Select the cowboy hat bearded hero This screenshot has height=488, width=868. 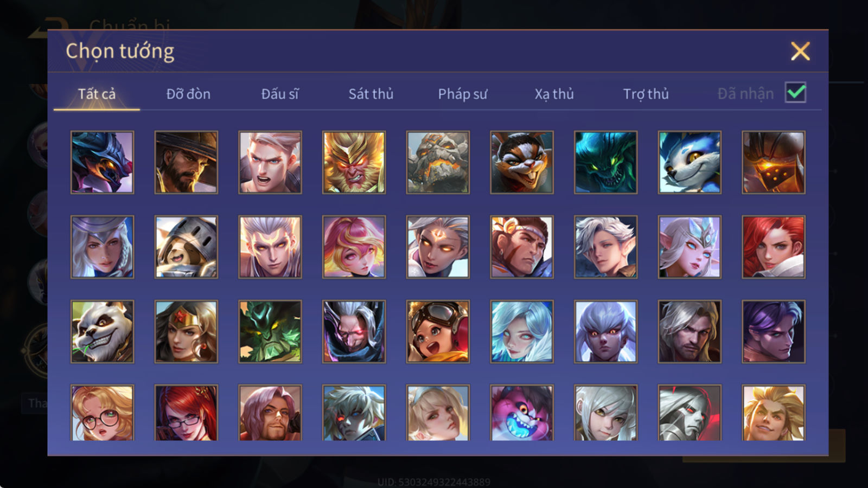tap(186, 162)
